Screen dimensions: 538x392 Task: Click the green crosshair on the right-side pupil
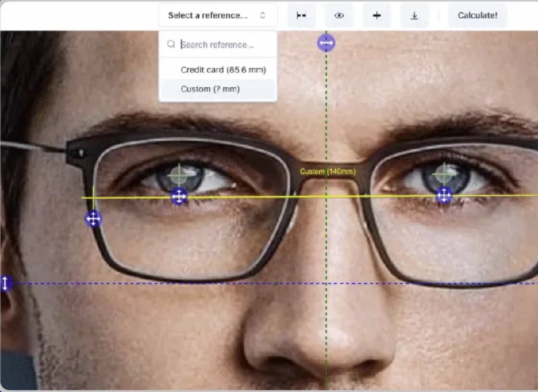click(444, 174)
